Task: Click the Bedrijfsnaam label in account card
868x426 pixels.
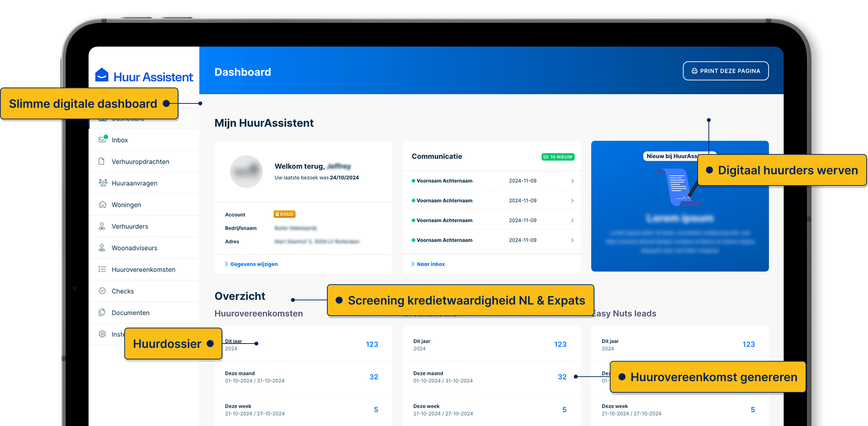Action: coord(241,228)
